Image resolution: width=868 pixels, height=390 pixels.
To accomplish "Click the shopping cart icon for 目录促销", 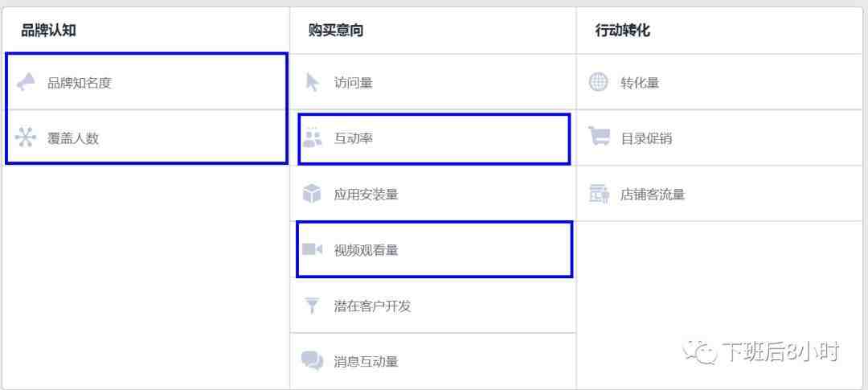I will click(x=599, y=137).
